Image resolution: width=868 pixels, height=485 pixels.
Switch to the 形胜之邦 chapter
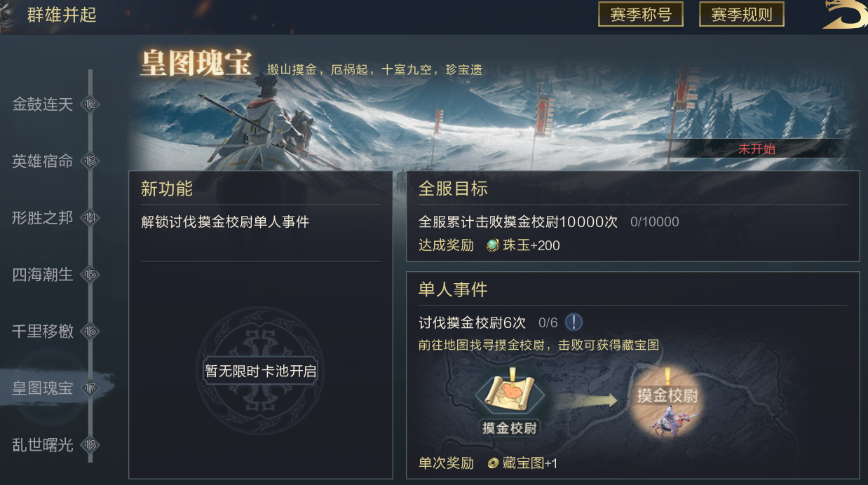pyautogui.click(x=43, y=217)
